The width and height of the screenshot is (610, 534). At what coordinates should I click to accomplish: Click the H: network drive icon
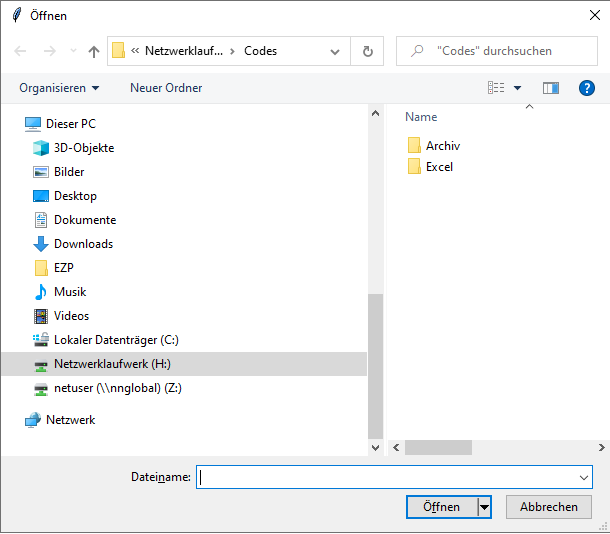[x=41, y=365]
